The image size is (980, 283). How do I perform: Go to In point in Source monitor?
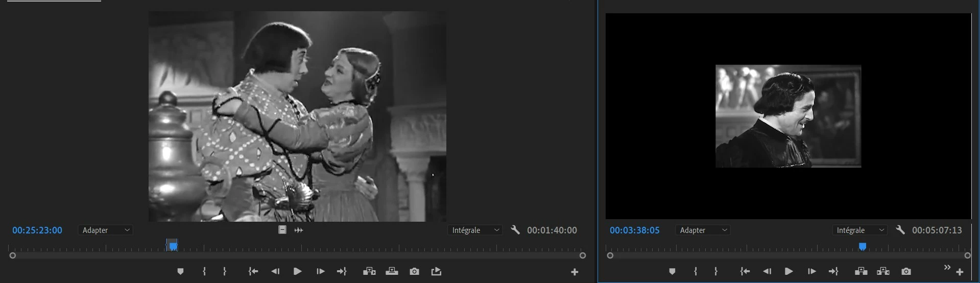click(253, 271)
